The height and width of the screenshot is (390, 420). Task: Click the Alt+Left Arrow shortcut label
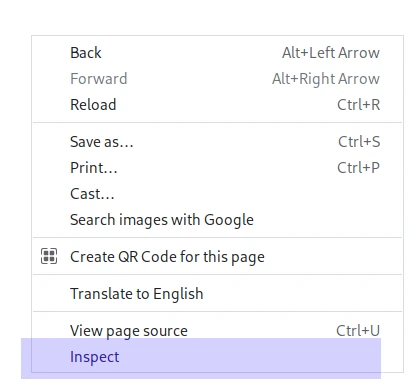tap(331, 53)
